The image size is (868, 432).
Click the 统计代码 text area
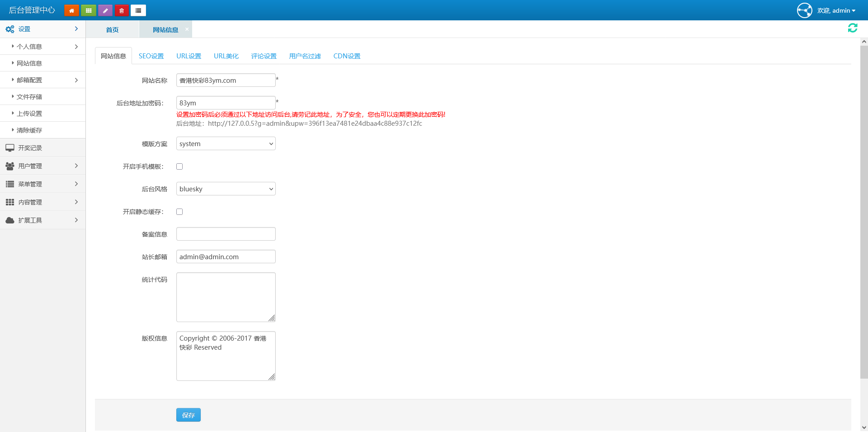[x=226, y=297]
